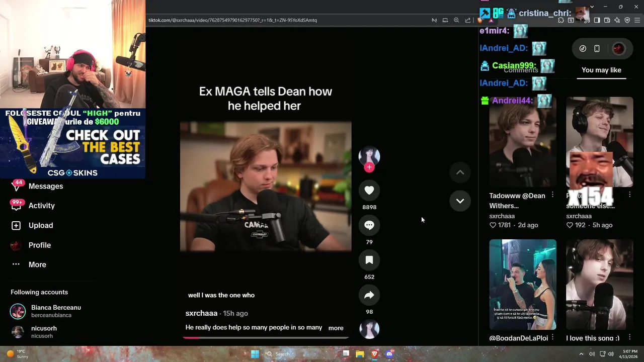Open the sxrchaaa username link under the video

tap(201, 313)
